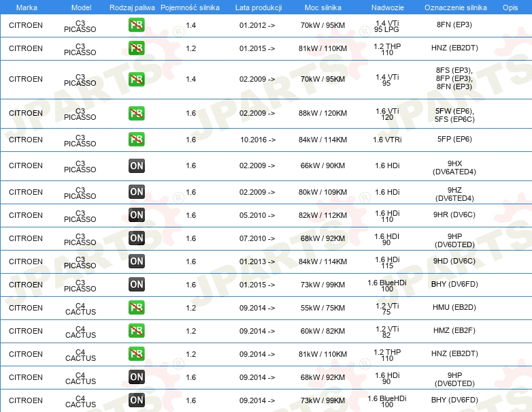Click petrol icon for C4 Cactus HMU (EB2D)
Image resolution: width=532 pixels, height=412 pixels.
136,308
